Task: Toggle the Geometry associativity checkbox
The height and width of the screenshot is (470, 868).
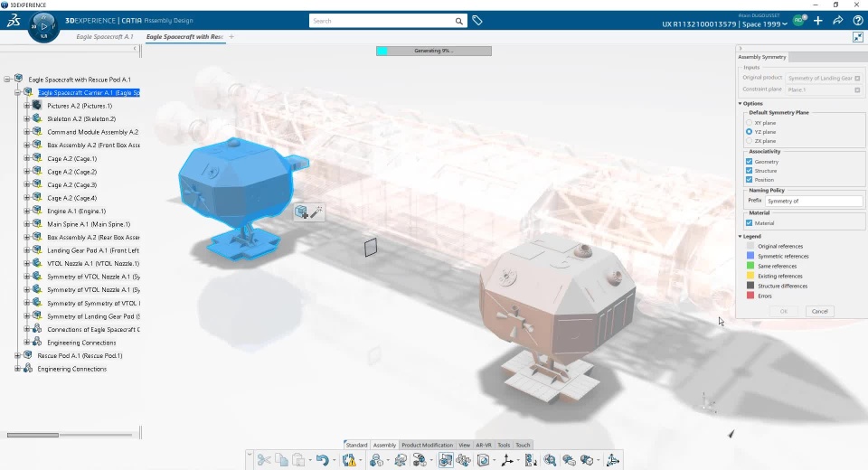Action: pos(749,162)
